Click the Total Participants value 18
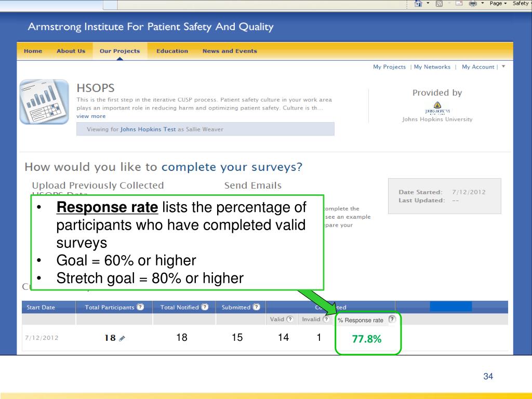The image size is (532, 399). tap(110, 338)
